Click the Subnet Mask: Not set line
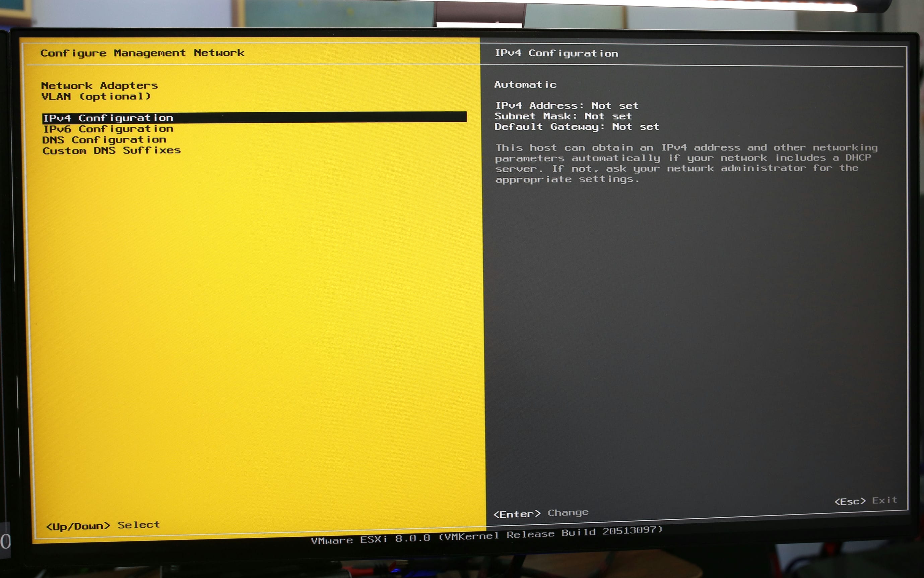924x578 pixels. click(x=563, y=116)
